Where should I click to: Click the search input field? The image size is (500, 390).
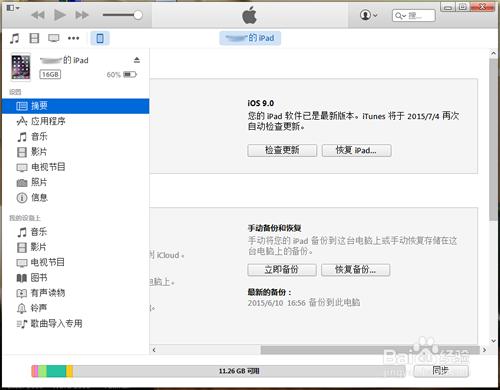(x=414, y=15)
